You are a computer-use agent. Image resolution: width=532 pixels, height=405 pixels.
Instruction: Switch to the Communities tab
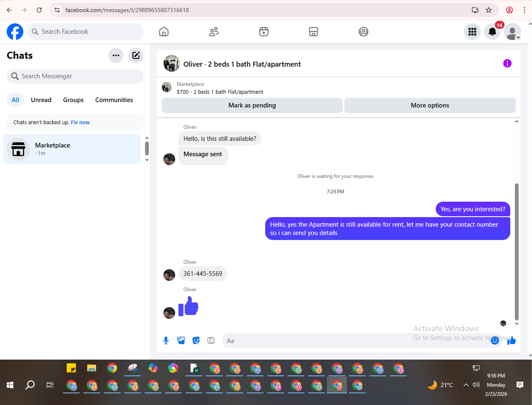tap(114, 100)
